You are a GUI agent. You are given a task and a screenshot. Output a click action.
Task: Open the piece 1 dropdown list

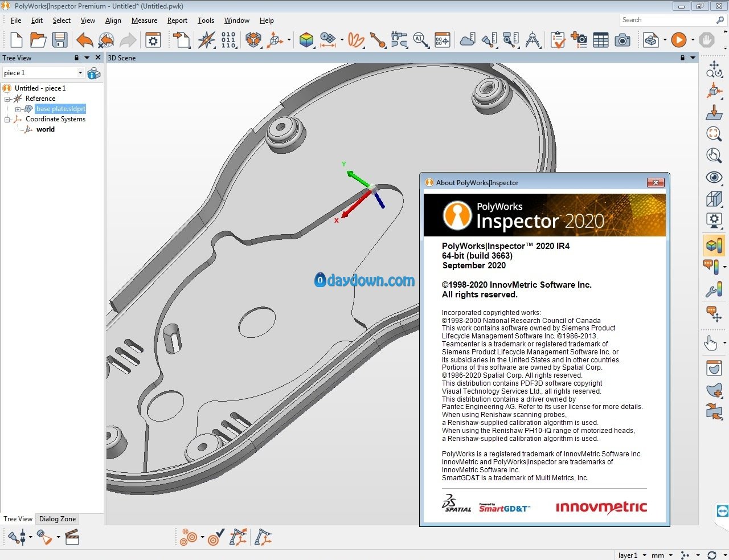pos(80,73)
